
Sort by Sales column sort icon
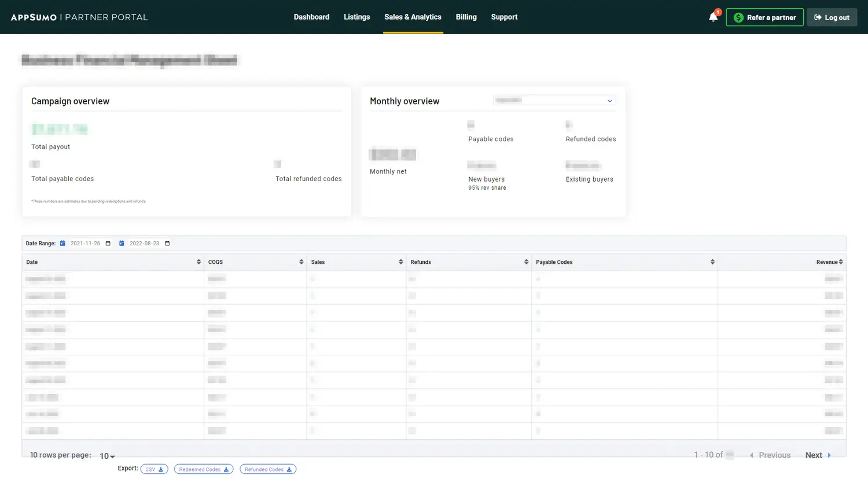(400, 262)
